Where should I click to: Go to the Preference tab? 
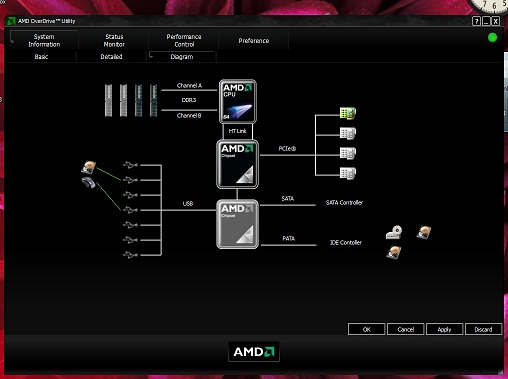click(254, 40)
